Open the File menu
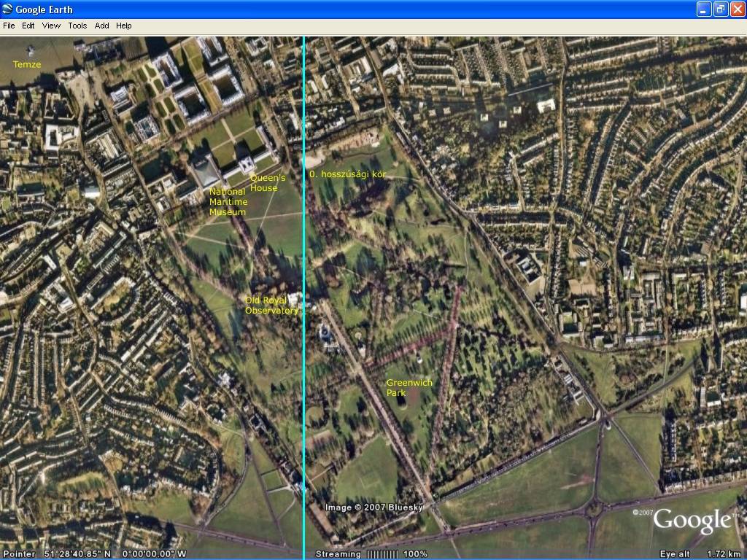Viewport: 747px width, 560px height. click(x=9, y=26)
